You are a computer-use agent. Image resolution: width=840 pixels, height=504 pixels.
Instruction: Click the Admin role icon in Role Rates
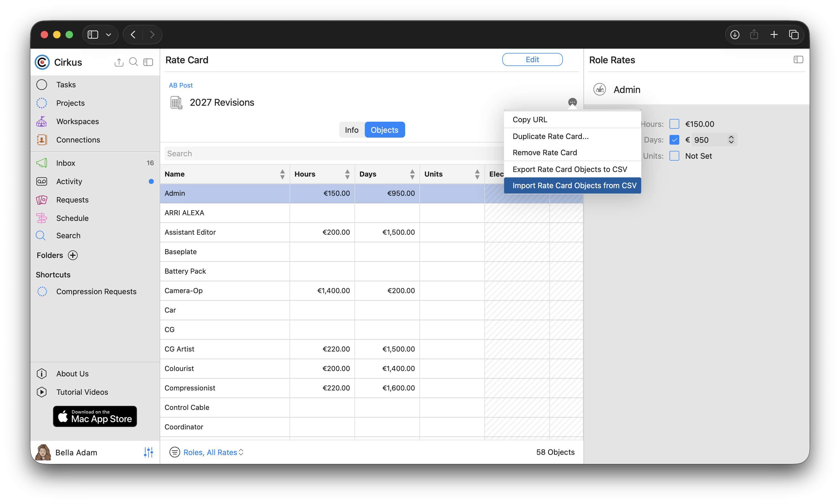[x=600, y=89]
